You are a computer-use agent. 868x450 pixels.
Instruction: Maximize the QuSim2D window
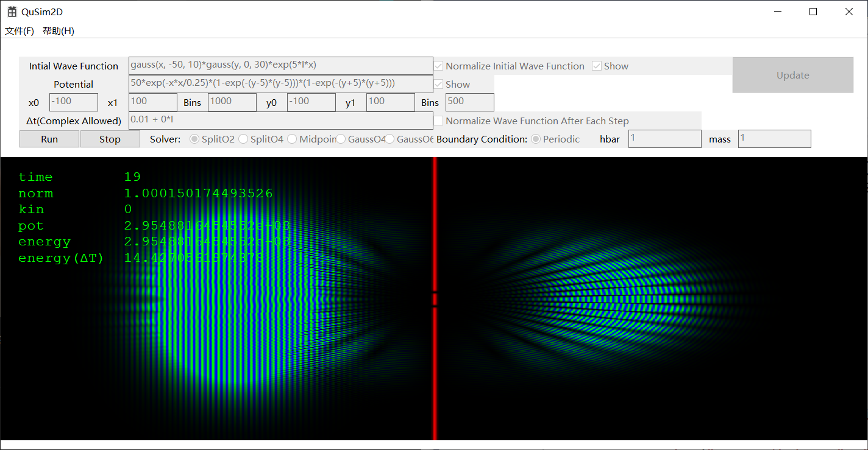813,12
